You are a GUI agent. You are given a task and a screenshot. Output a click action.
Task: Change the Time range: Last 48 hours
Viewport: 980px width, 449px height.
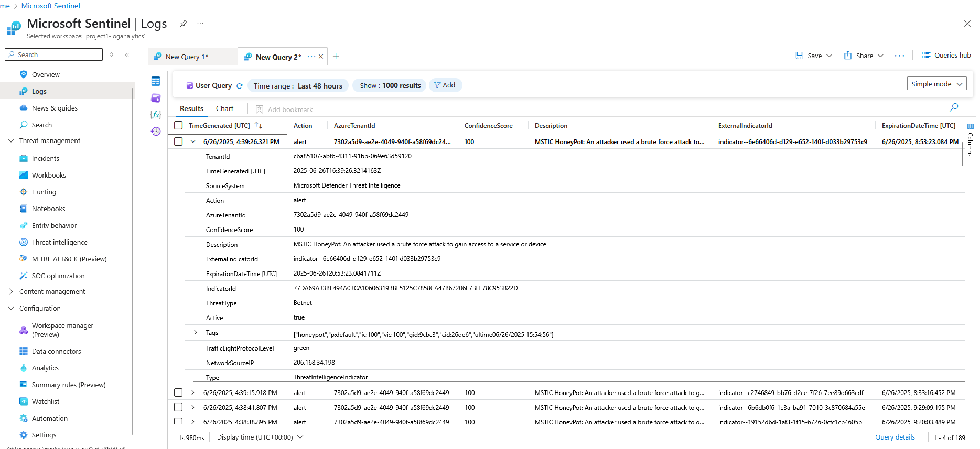298,86
